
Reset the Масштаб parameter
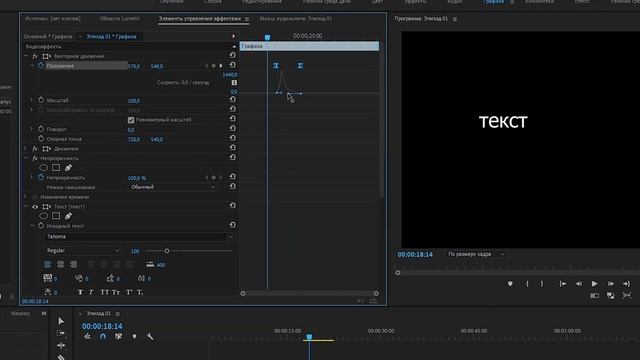pyautogui.click(x=232, y=100)
